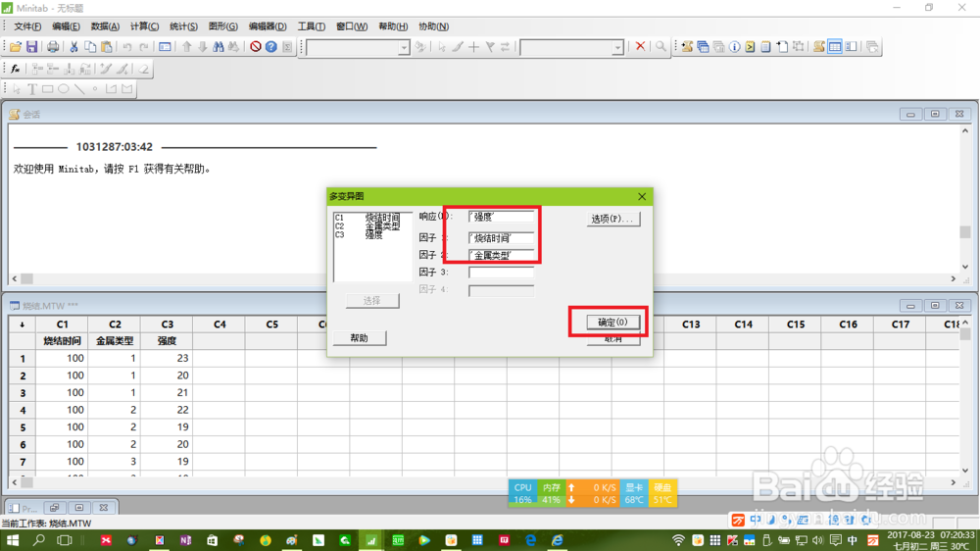
Task: Open the Windows Start menu
Action: (13, 540)
